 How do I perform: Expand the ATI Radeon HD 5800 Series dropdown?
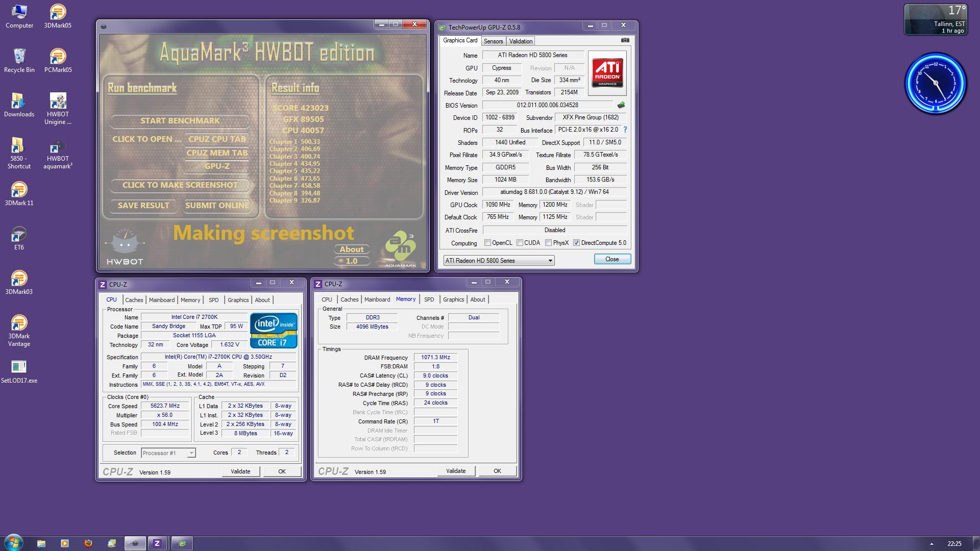(x=499, y=261)
